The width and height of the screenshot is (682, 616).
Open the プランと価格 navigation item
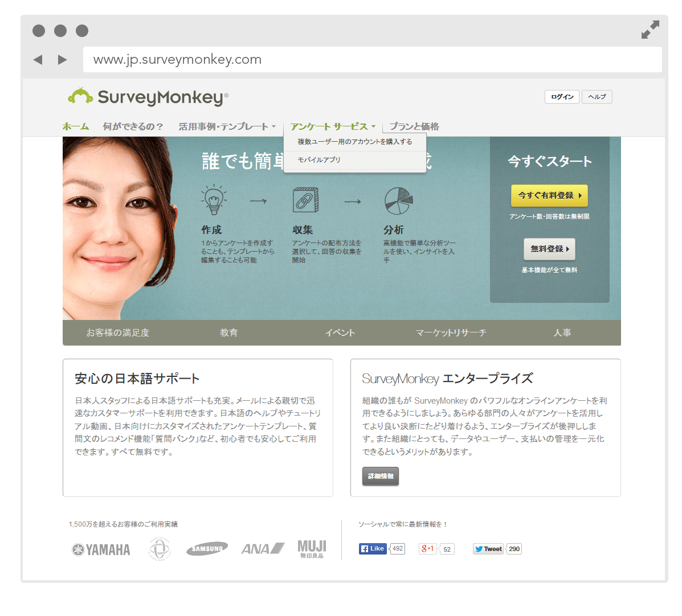coord(414,126)
